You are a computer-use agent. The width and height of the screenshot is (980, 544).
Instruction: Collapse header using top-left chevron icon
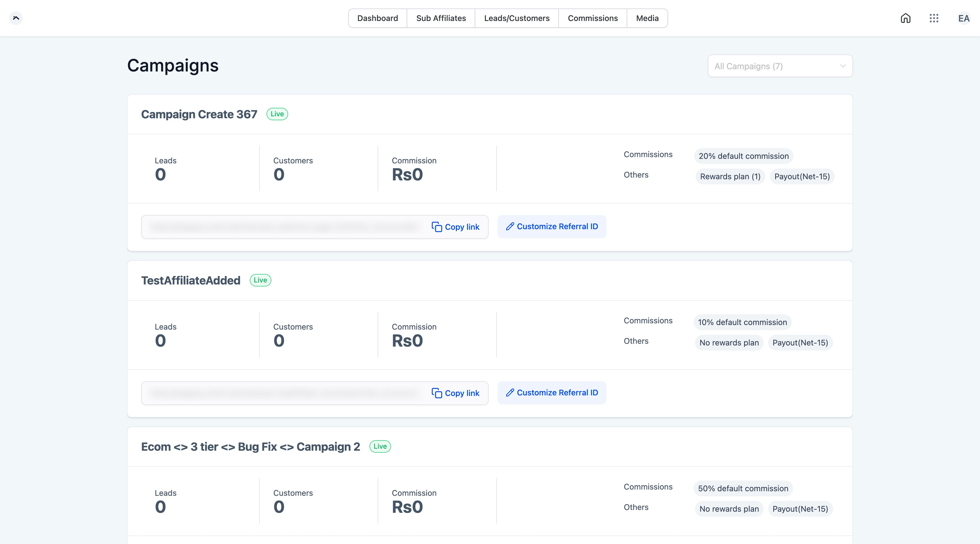tap(16, 18)
